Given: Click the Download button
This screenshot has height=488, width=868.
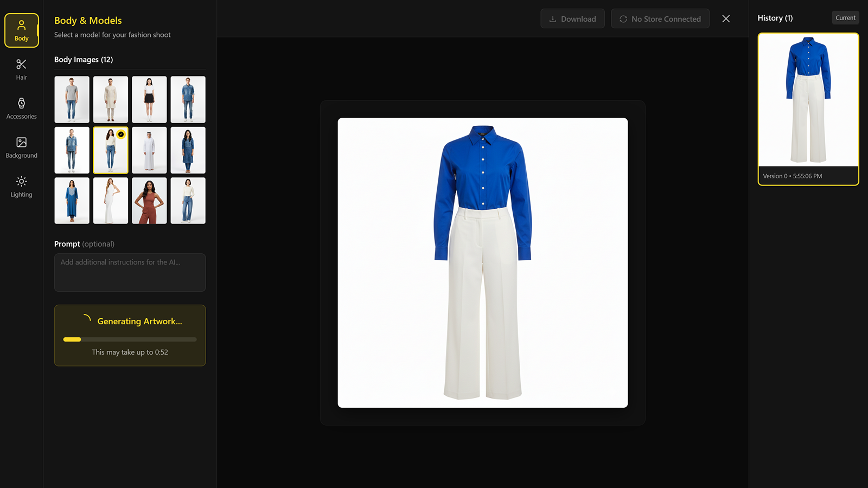Looking at the screenshot, I should (572, 18).
